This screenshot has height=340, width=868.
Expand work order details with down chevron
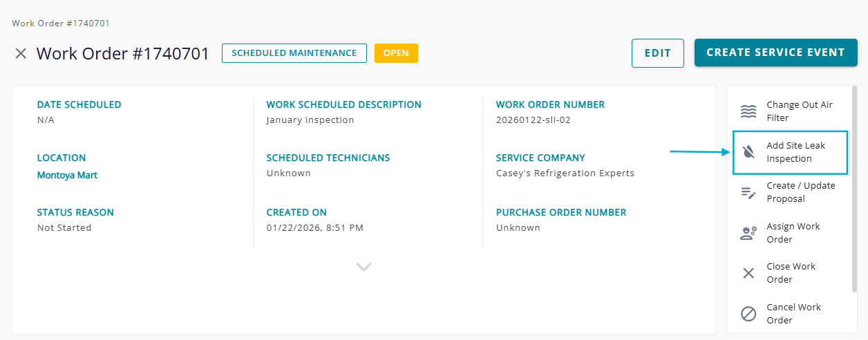(x=364, y=267)
